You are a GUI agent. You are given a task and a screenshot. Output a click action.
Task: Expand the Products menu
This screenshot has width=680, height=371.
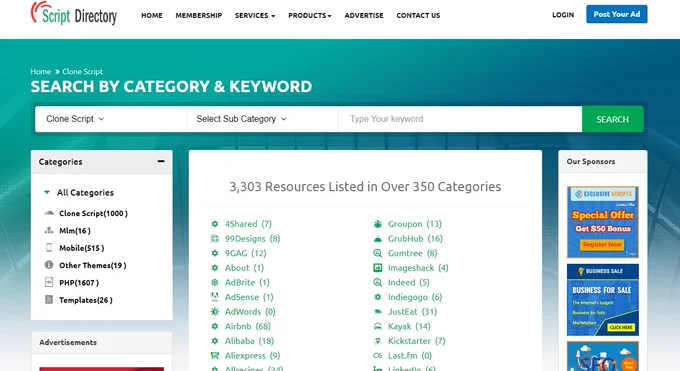coord(310,15)
